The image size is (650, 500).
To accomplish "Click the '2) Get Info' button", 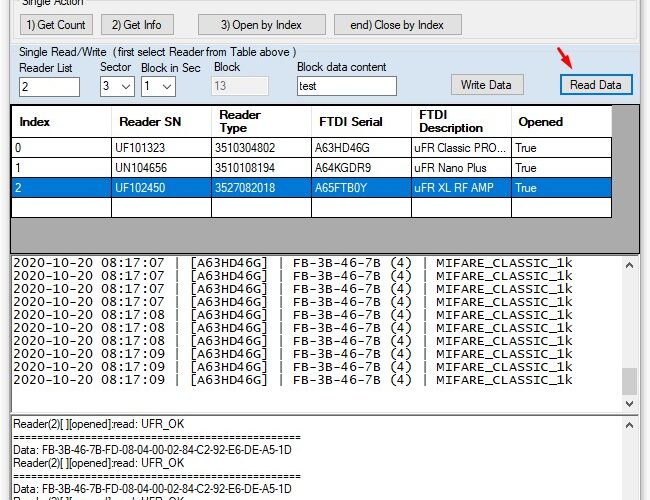I will click(x=137, y=25).
